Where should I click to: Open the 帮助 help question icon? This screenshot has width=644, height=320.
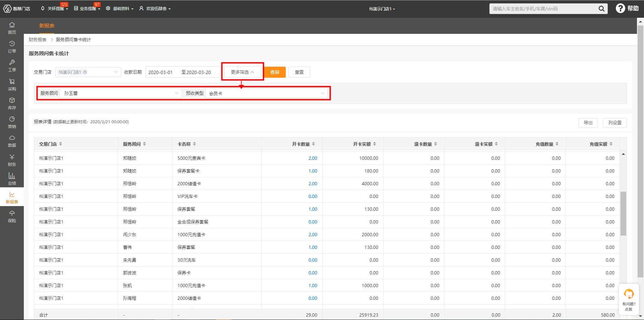(620, 8)
